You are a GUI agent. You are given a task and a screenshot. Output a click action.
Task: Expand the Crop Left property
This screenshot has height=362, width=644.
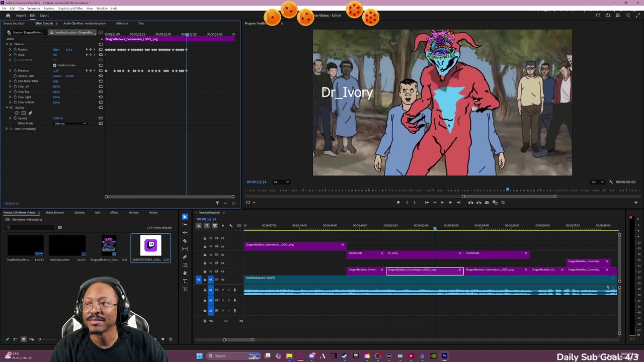[10, 86]
